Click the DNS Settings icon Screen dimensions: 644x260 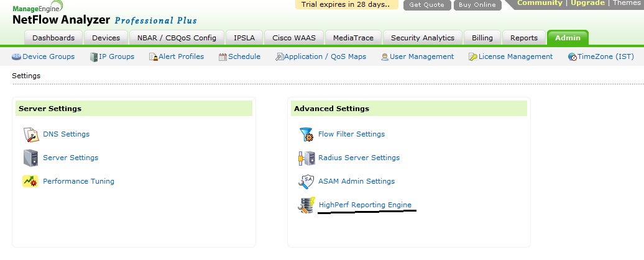[x=31, y=135]
